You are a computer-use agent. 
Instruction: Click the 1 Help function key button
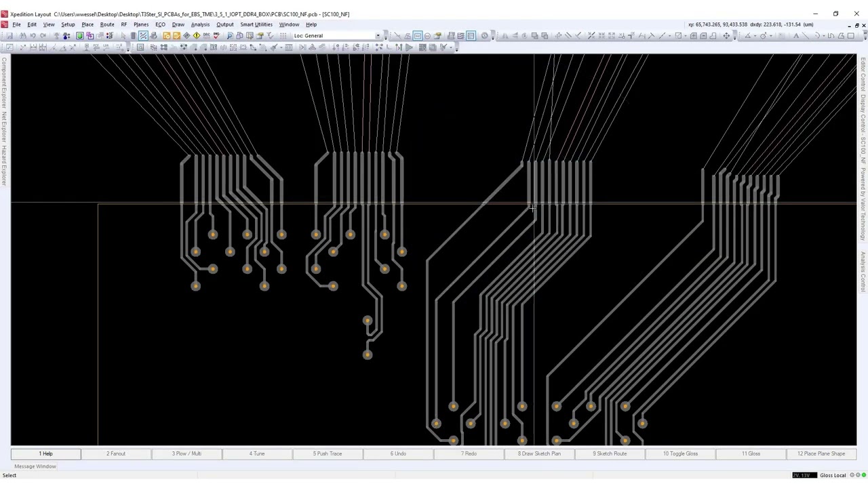(45, 453)
